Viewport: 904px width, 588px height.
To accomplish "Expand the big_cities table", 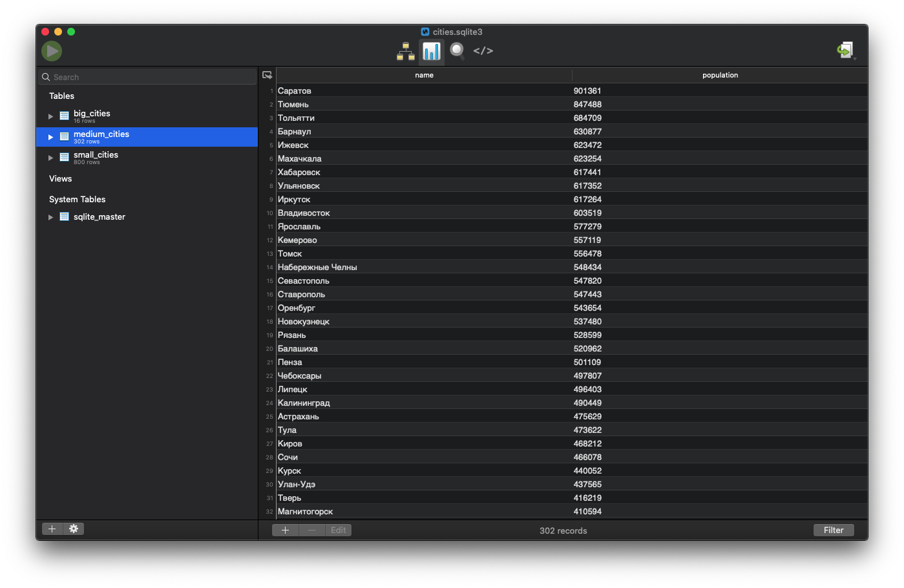I will click(50, 116).
